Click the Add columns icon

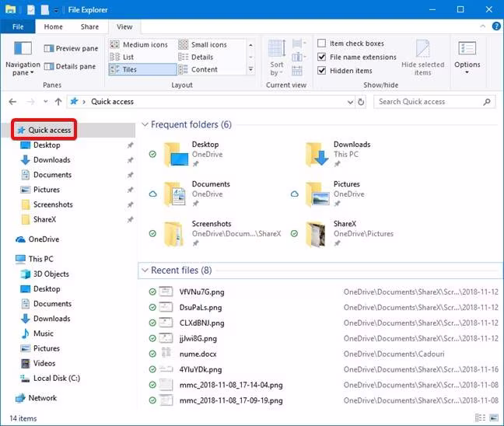[x=299, y=58]
